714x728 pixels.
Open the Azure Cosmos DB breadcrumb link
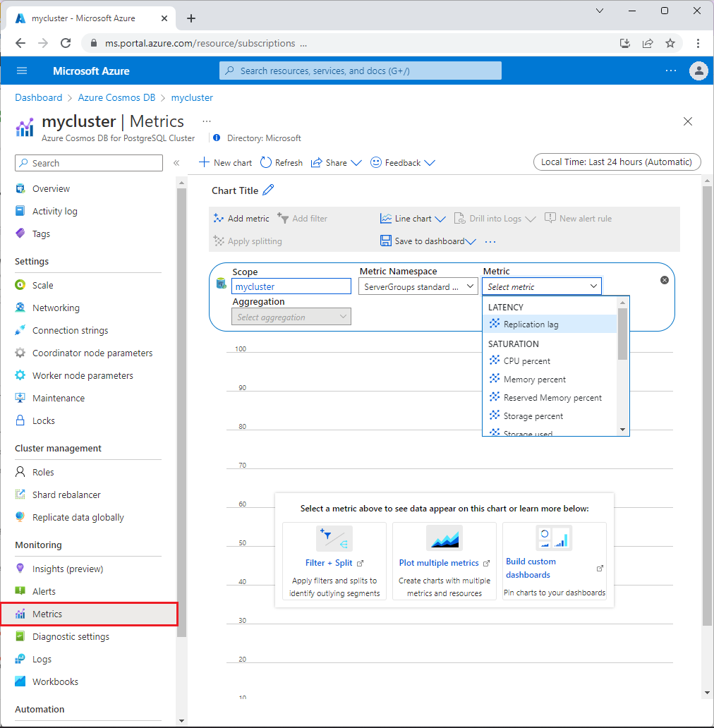(116, 97)
